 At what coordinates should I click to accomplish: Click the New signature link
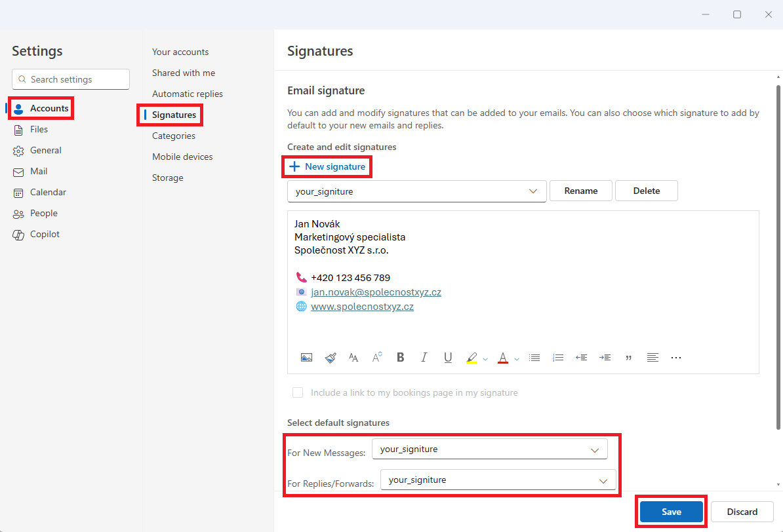(x=327, y=166)
